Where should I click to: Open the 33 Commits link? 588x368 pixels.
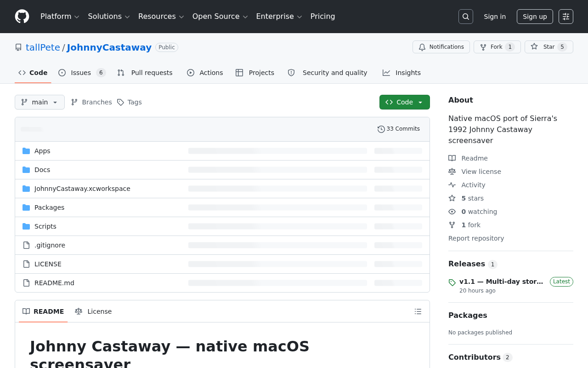click(399, 129)
